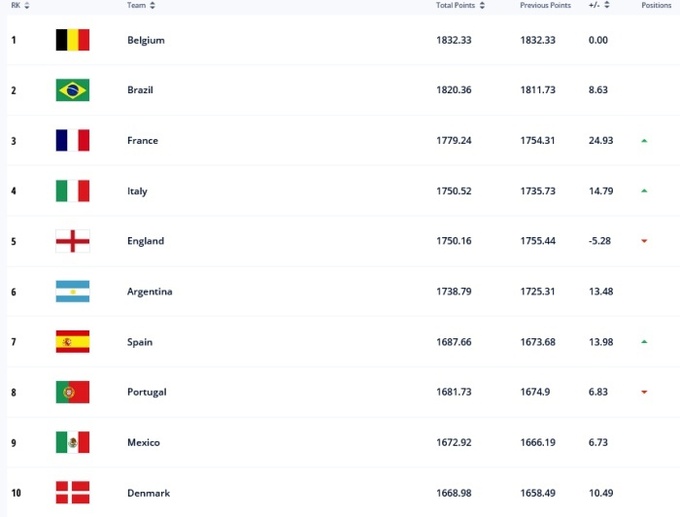The width and height of the screenshot is (680, 517).
Task: Click the France flag icon
Action: point(72,140)
